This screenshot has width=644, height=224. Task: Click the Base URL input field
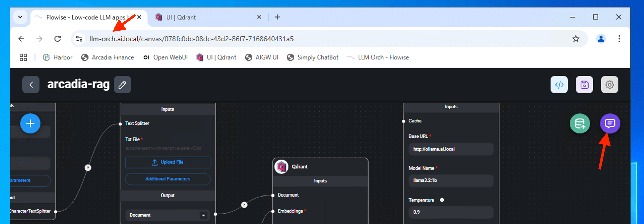451,149
